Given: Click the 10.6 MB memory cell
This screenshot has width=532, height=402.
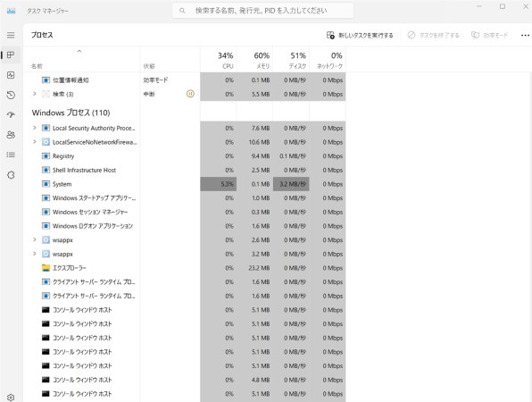Looking at the screenshot, I should coord(254,142).
